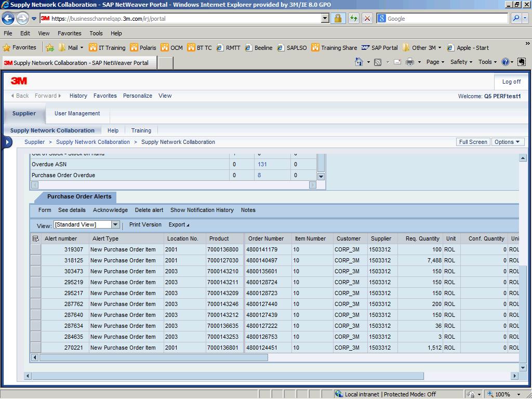Refresh the page with the green arrows icon
The image size is (532, 399).
click(x=353, y=18)
